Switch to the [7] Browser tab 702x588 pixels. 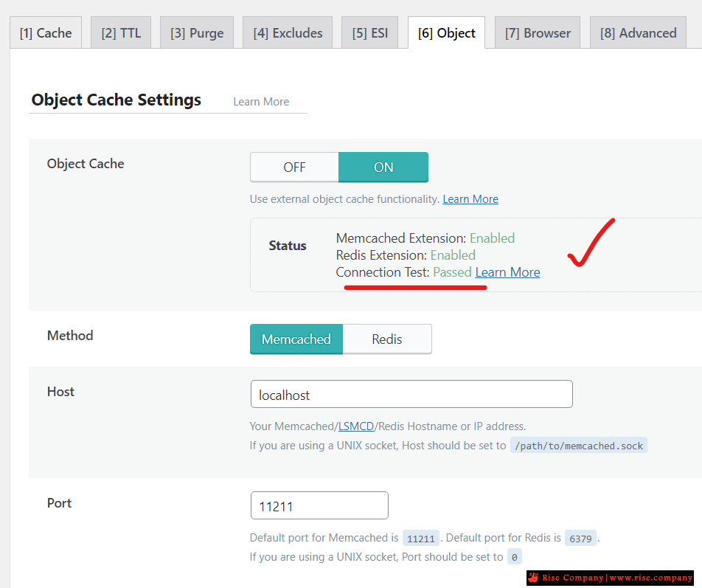538,32
